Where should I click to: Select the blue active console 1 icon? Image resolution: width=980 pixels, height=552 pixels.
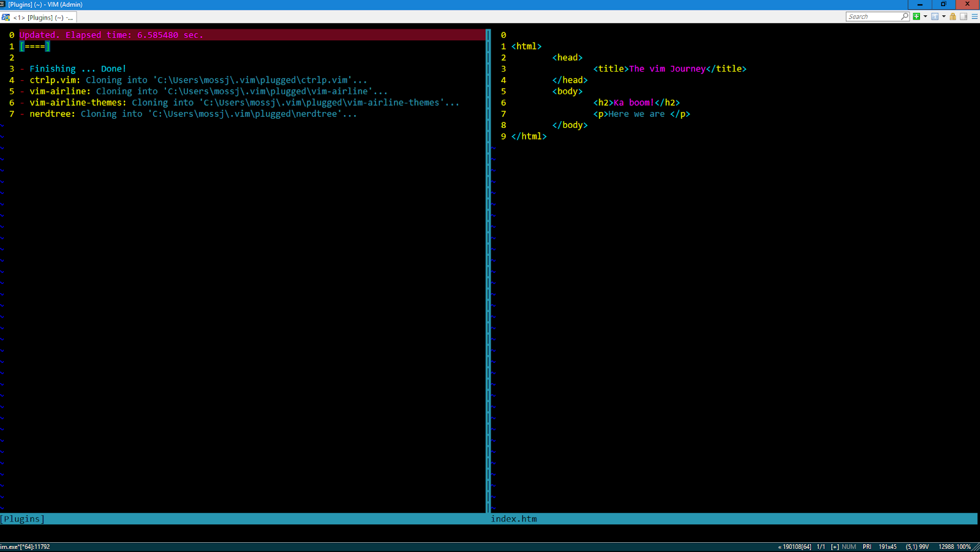click(935, 17)
